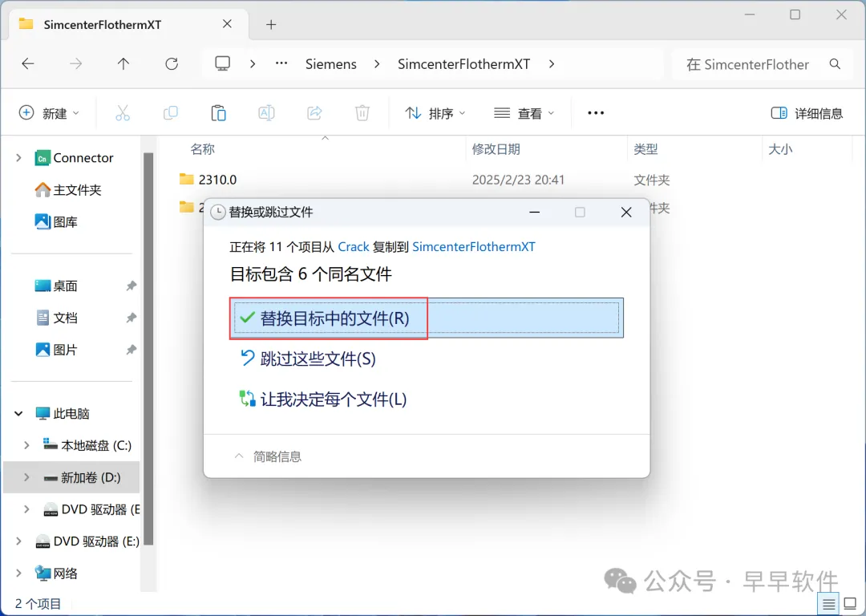Image resolution: width=866 pixels, height=616 pixels.
Task: Open the See more options menu
Action: coord(595,113)
